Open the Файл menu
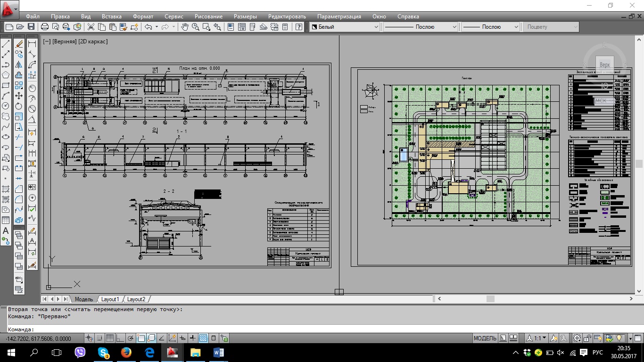The width and height of the screenshot is (644, 362). (33, 16)
